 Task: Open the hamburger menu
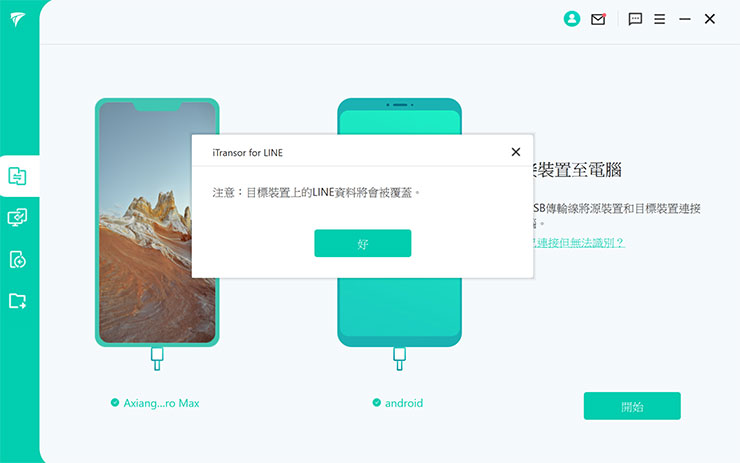coord(660,19)
